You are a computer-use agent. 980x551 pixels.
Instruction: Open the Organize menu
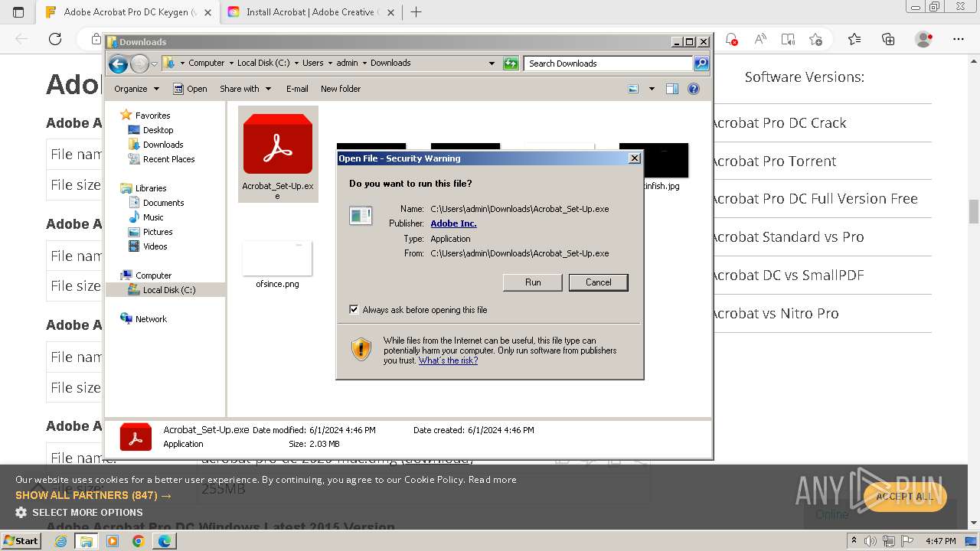[x=136, y=89]
